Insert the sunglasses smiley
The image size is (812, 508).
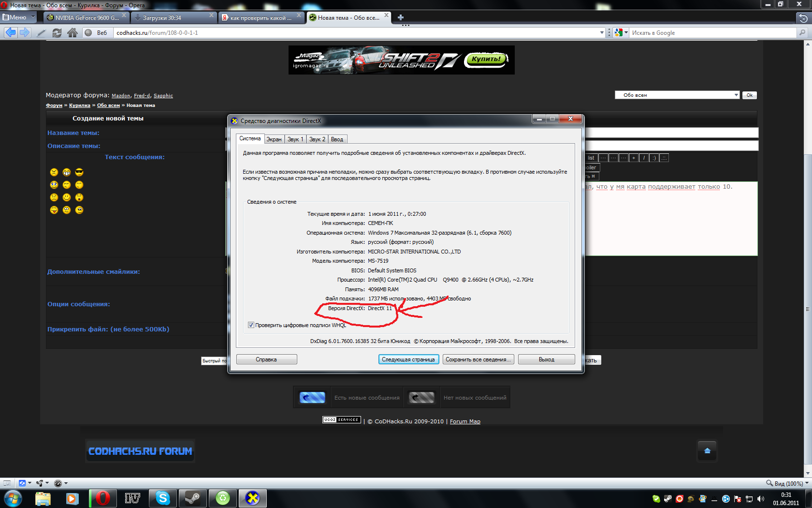[x=79, y=172]
